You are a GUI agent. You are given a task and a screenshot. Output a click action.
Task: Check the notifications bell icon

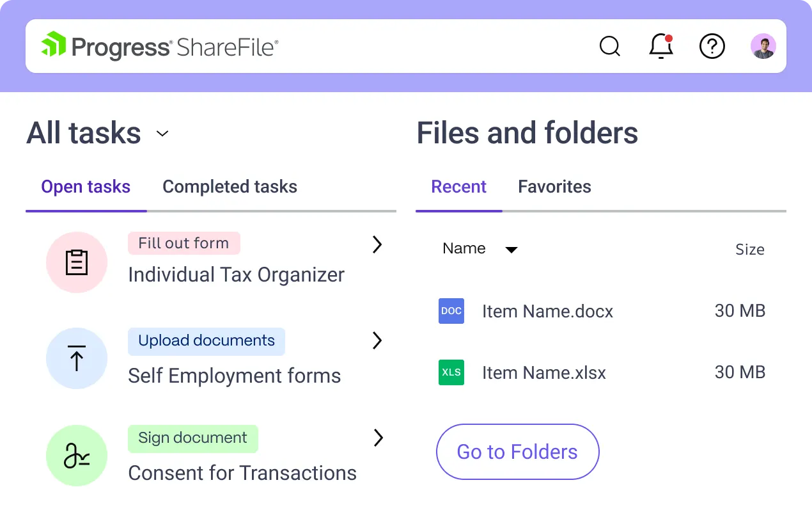(661, 46)
